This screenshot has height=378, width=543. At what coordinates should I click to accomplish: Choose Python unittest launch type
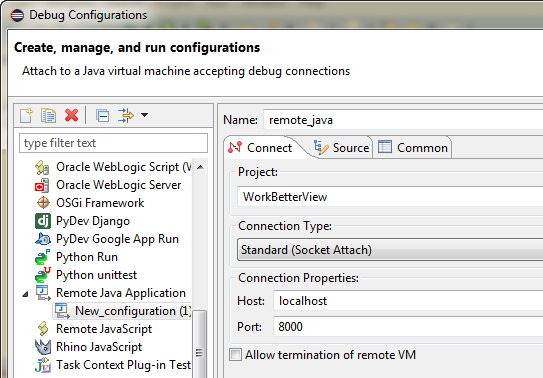point(97,275)
